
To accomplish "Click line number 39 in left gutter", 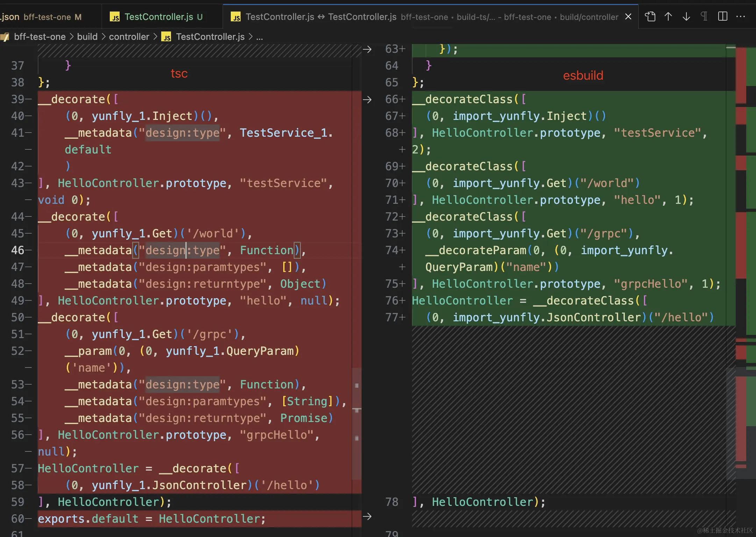I will coord(17,99).
